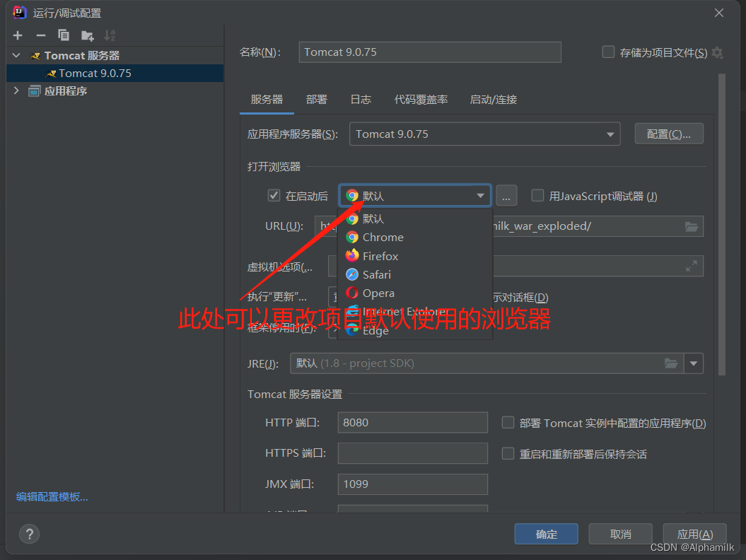
Task: Open JRE dropdown arrow
Action: pyautogui.click(x=694, y=363)
